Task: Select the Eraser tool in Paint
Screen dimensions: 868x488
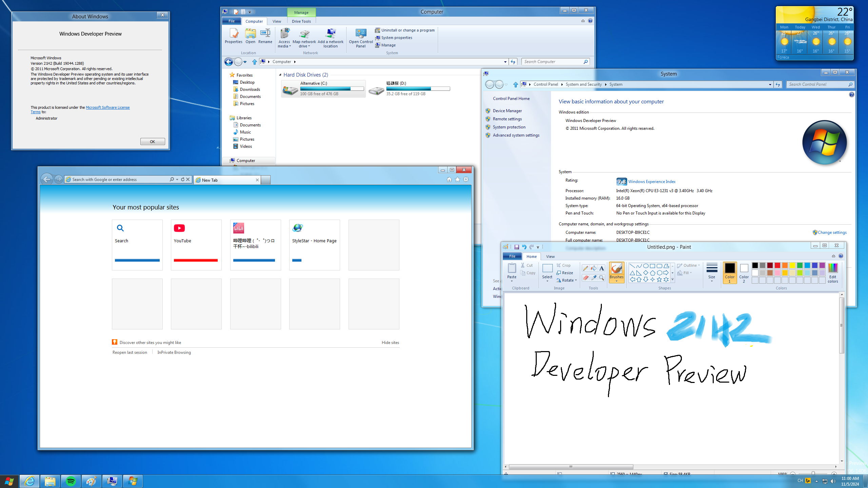Action: tap(586, 278)
